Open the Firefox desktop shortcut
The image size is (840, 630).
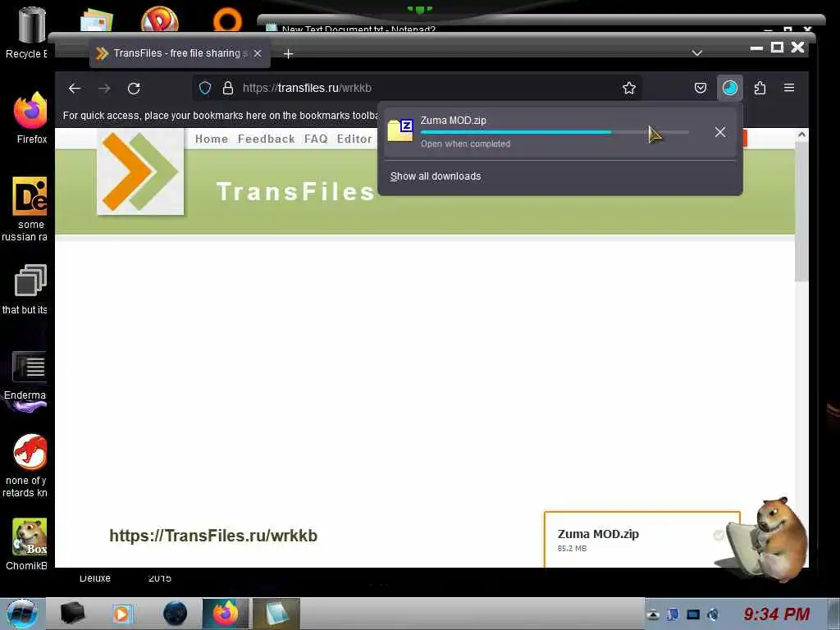coord(30,118)
